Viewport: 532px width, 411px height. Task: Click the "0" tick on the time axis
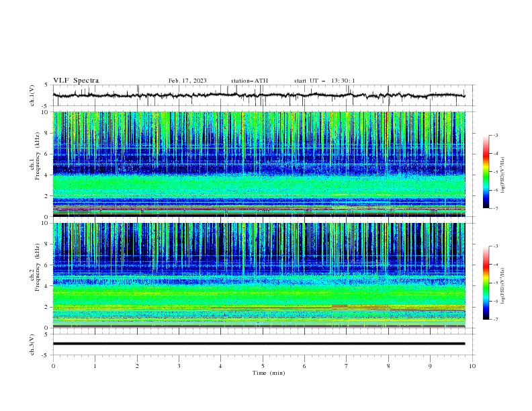pos(53,366)
